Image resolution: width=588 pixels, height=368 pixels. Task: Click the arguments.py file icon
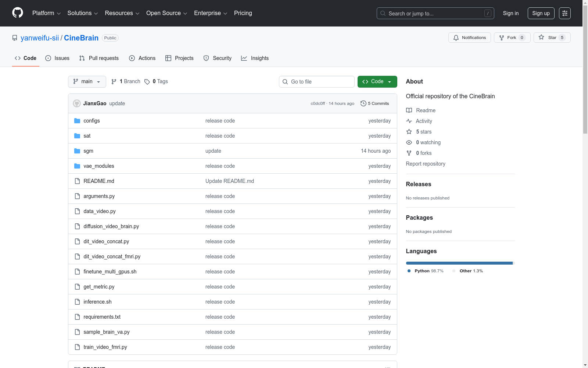pyautogui.click(x=77, y=196)
